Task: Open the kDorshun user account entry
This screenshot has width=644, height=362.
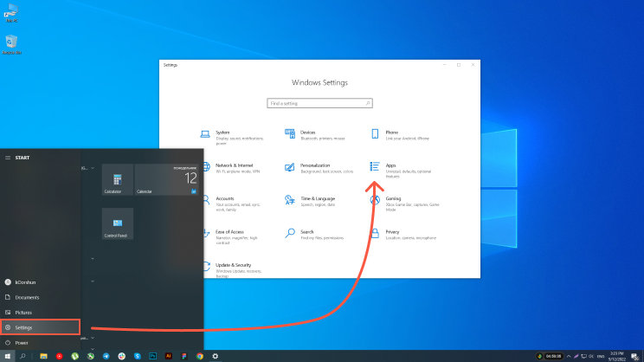Action: click(40, 282)
